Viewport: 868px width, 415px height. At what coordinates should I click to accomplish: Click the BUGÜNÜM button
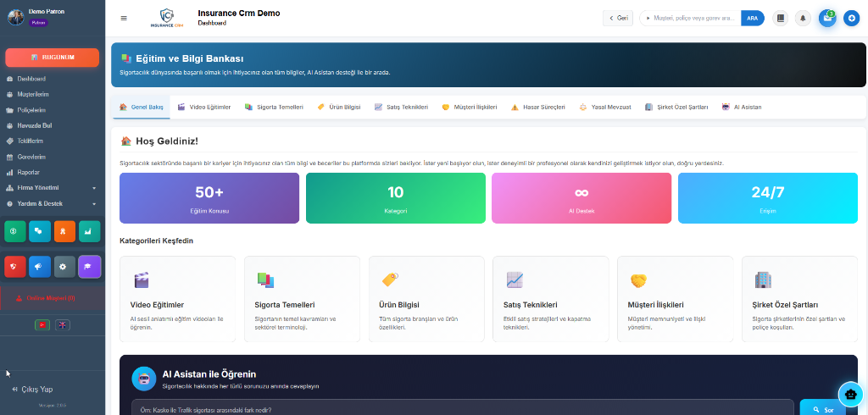click(52, 58)
